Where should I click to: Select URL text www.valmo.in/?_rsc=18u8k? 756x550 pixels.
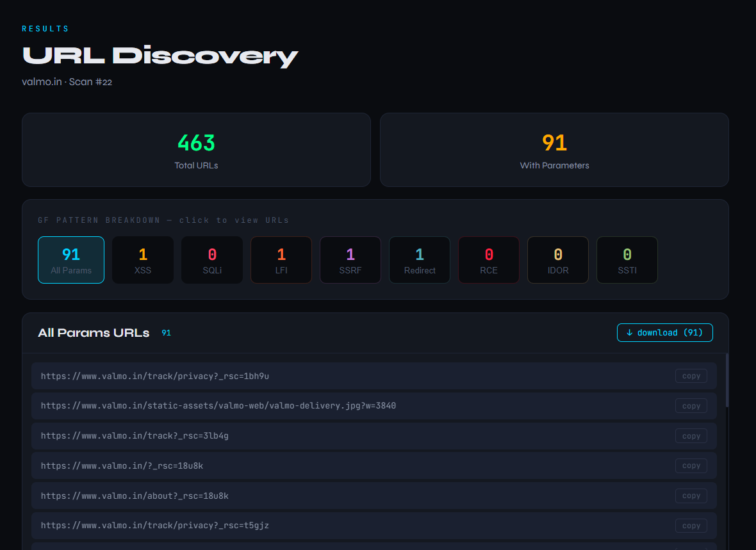click(122, 465)
